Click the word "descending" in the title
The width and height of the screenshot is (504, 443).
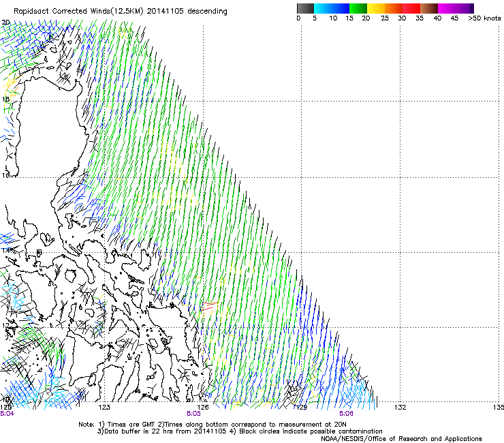[207, 12]
